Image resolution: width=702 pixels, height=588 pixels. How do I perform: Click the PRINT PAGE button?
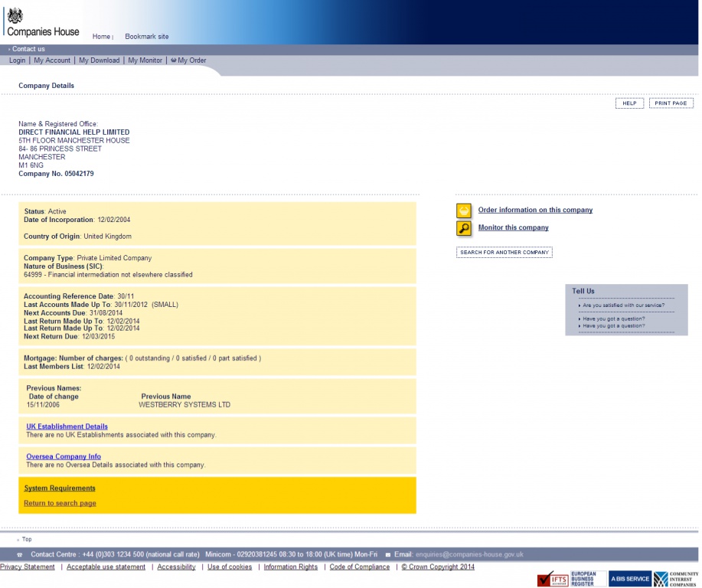[x=671, y=103]
